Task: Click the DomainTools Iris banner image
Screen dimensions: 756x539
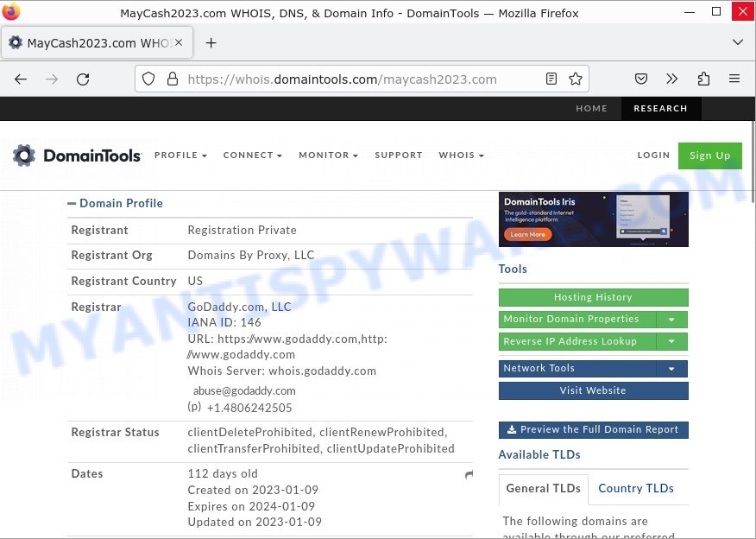Action: 594,219
